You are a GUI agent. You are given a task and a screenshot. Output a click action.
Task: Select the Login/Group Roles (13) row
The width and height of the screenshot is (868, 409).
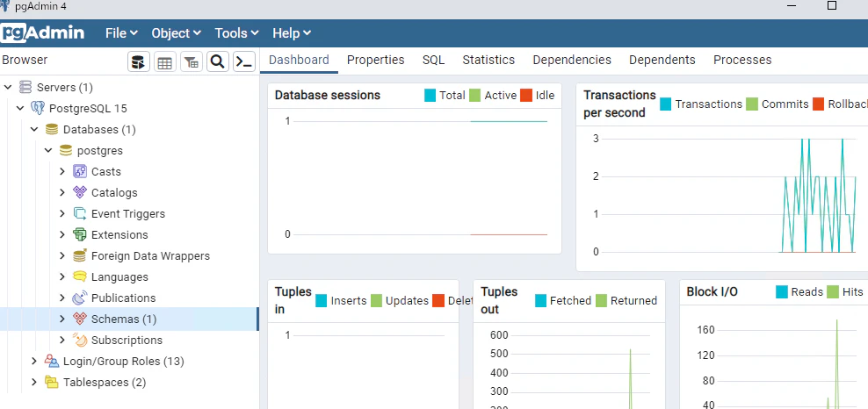click(x=129, y=361)
